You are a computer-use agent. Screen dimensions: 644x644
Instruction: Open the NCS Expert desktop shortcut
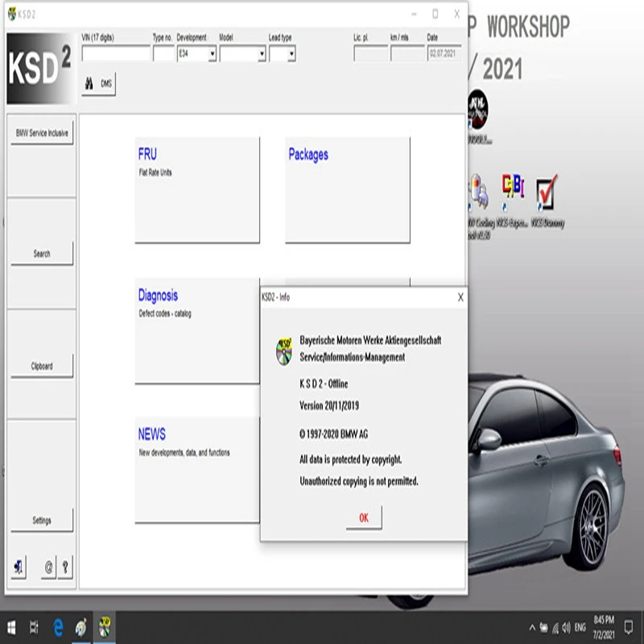click(x=512, y=201)
